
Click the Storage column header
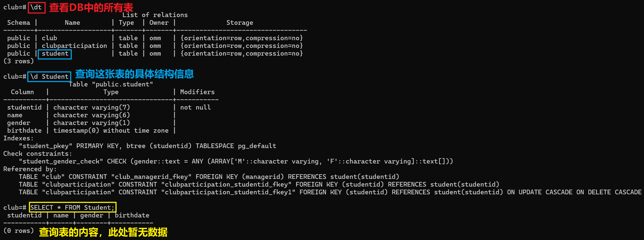pos(240,23)
